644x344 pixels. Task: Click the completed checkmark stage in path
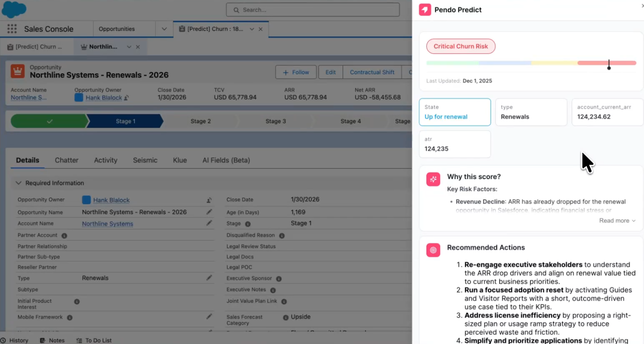(x=49, y=121)
